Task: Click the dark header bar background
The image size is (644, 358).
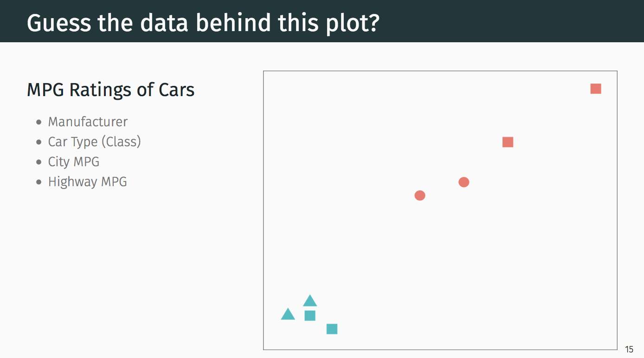Action: pos(510,21)
